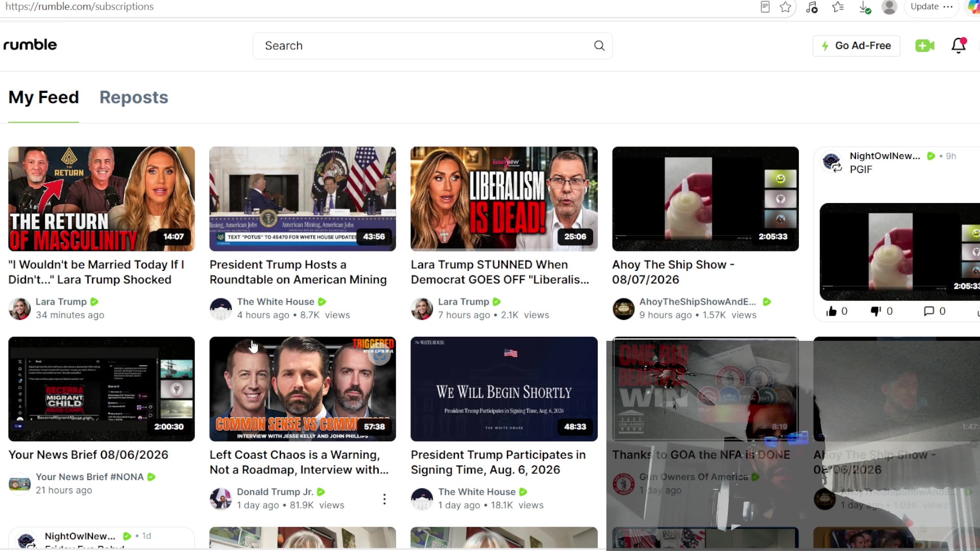This screenshot has width=980, height=551.
Task: Play the Becerra Migrant Child thumbnail
Action: pyautogui.click(x=102, y=389)
